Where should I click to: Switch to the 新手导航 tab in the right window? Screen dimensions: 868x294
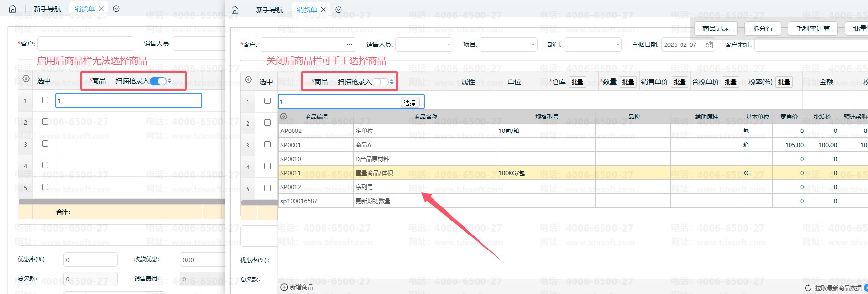[269, 10]
